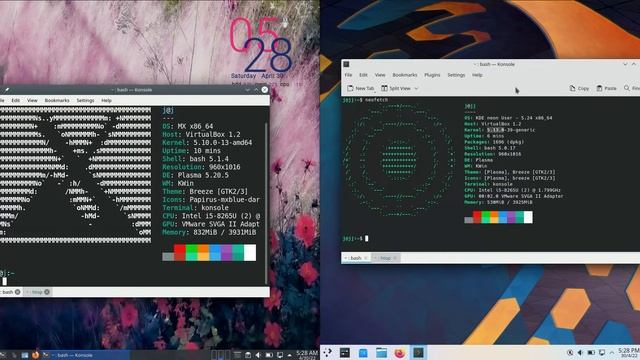This screenshot has height=360, width=640.
Task: Click the New Tab toolbar button
Action: tap(360, 88)
